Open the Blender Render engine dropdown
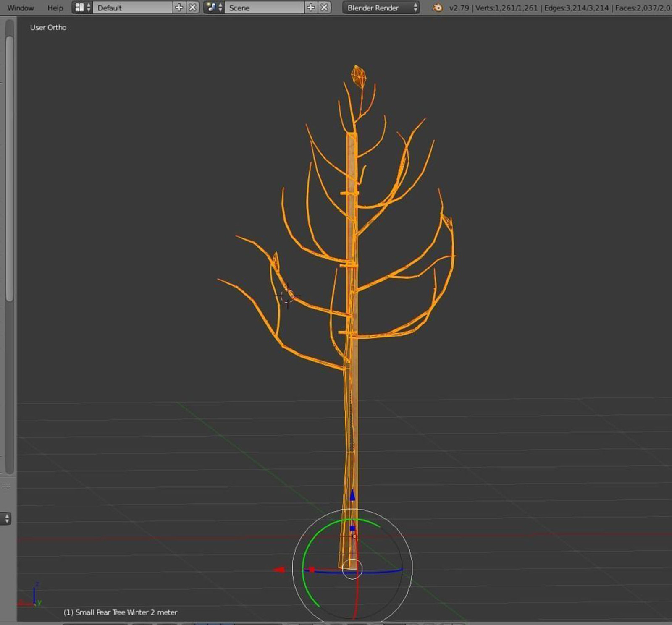 click(x=381, y=8)
